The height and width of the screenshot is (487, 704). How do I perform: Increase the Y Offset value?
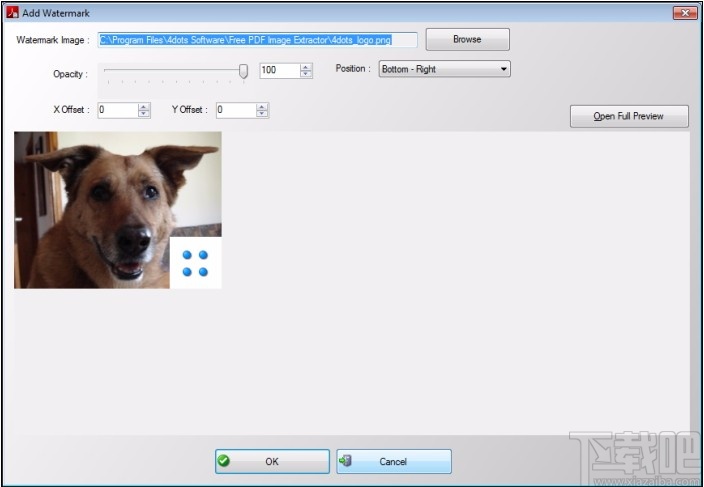click(x=262, y=107)
